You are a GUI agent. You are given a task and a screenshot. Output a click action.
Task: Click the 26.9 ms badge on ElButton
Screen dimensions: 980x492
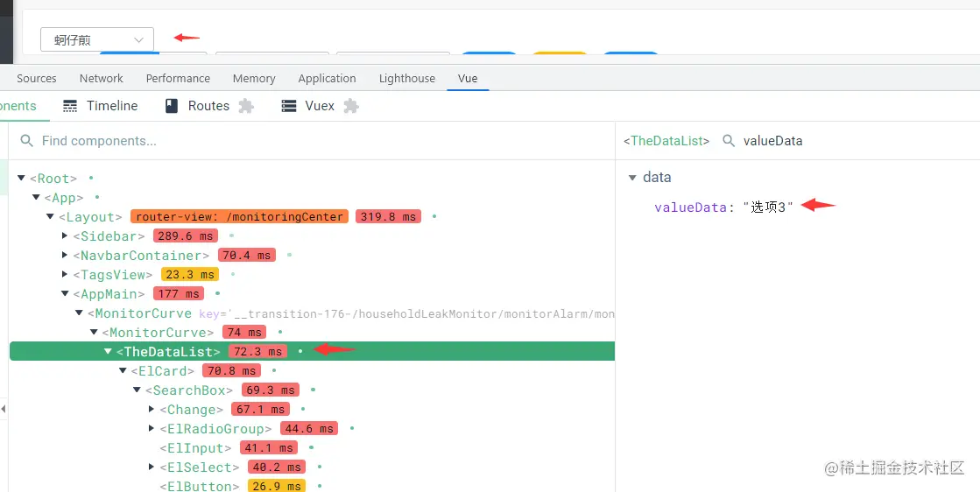pos(276,486)
